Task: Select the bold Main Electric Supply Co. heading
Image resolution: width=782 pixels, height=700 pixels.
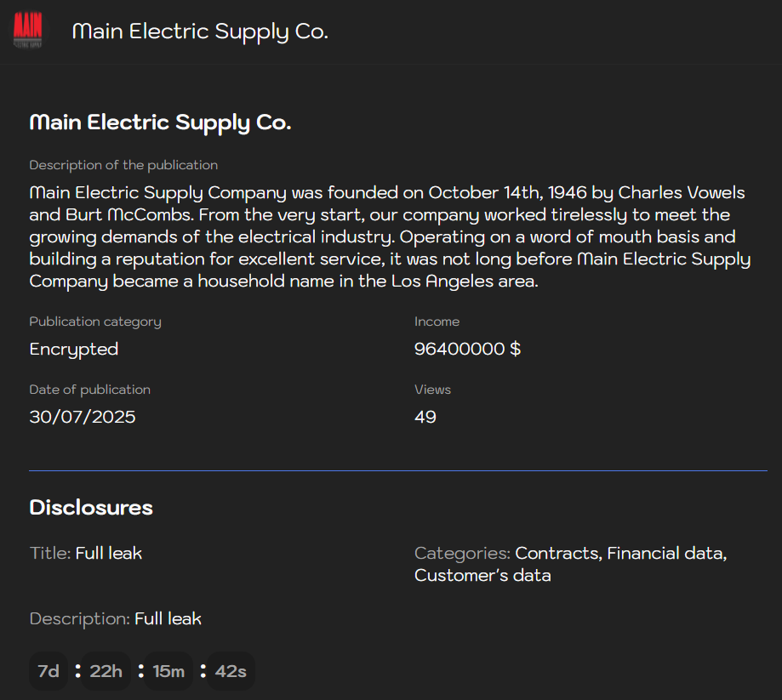Action: (160, 122)
